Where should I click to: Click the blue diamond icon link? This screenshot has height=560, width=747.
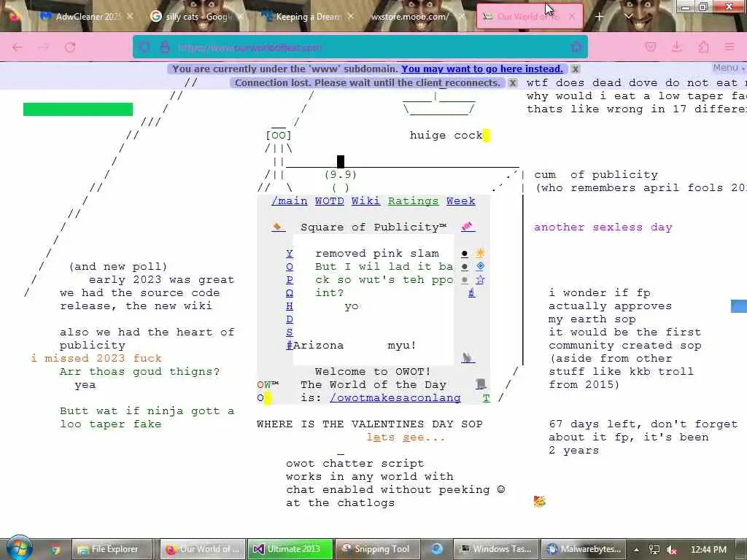(480, 266)
